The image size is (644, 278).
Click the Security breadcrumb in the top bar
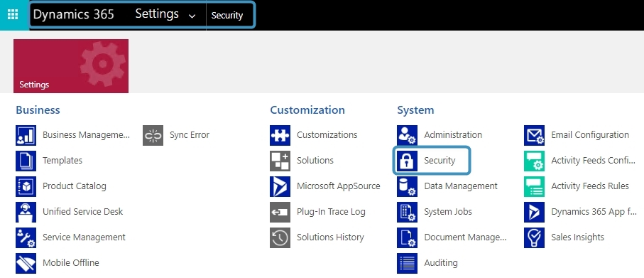[x=227, y=15]
